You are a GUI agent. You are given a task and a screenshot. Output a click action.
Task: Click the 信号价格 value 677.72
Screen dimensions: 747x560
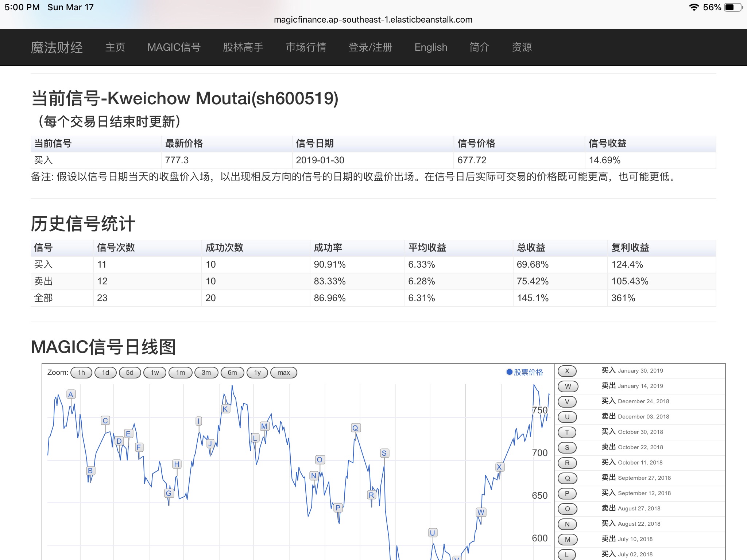pyautogui.click(x=472, y=160)
